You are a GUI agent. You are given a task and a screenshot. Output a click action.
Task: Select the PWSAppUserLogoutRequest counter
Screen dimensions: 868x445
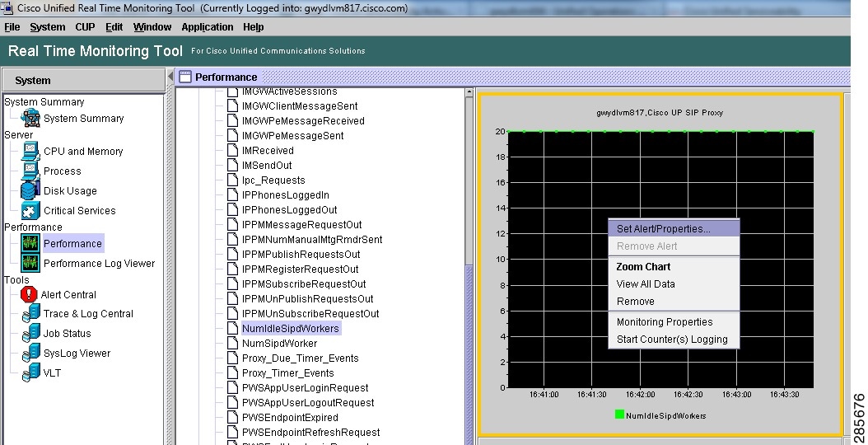pyautogui.click(x=308, y=403)
